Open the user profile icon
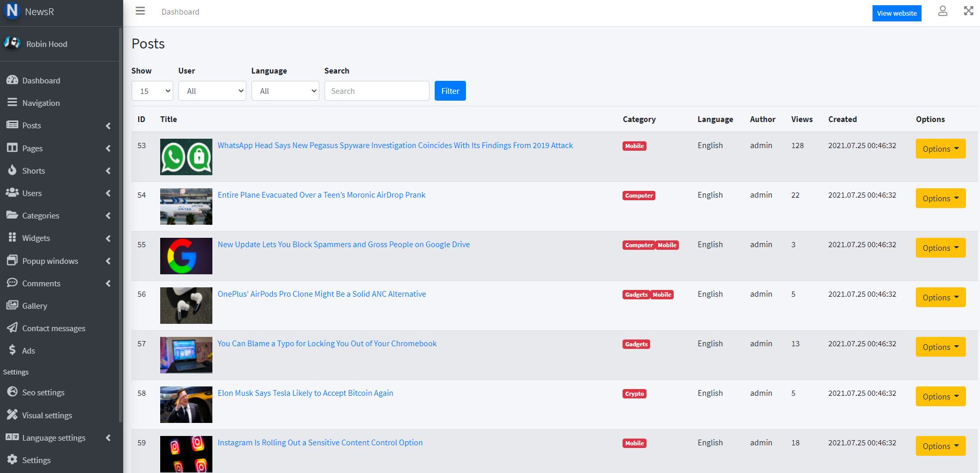Viewport: 980px width, 473px height. pos(942,11)
